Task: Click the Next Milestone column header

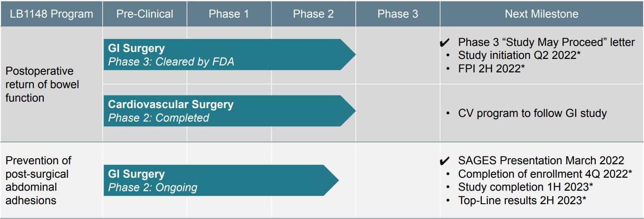Action: [x=541, y=14]
